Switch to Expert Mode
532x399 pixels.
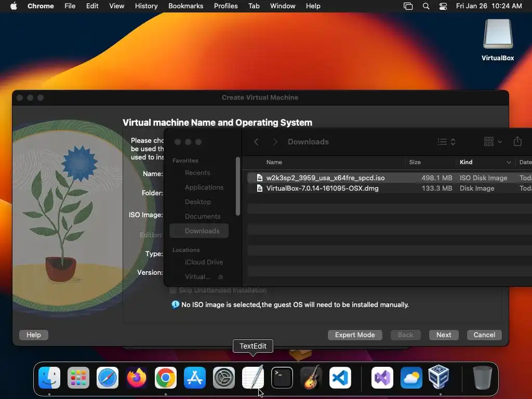[x=355, y=335]
